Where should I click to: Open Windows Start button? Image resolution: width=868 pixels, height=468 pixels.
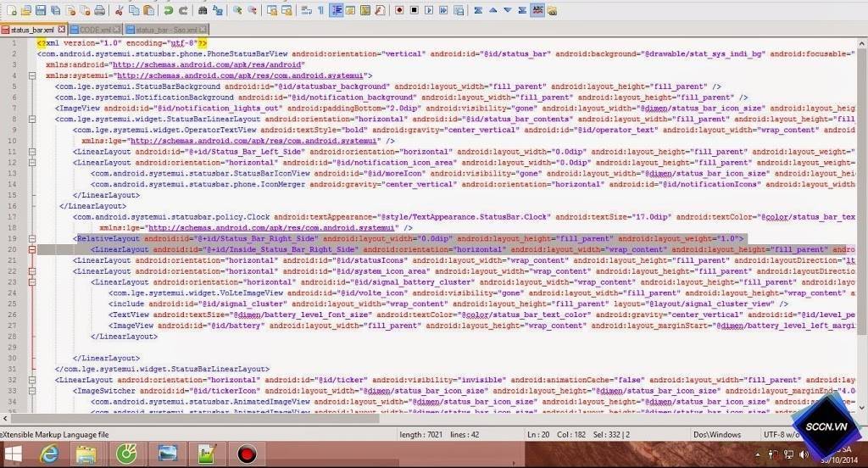point(14,454)
